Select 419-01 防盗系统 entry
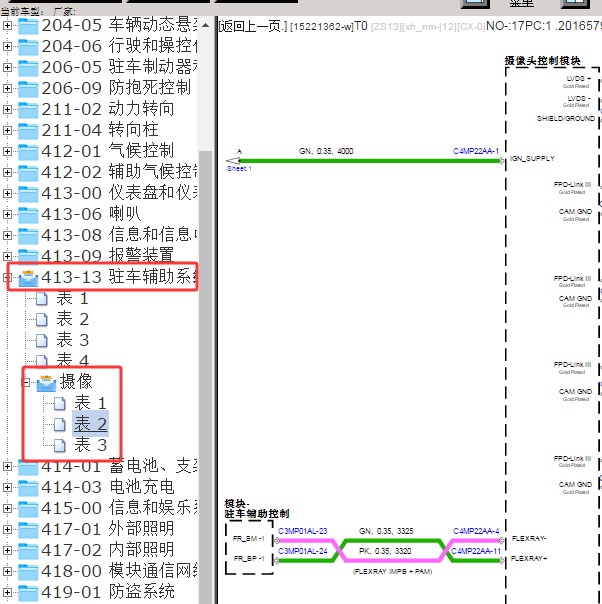Image resolution: width=602 pixels, height=604 pixels. [x=108, y=592]
